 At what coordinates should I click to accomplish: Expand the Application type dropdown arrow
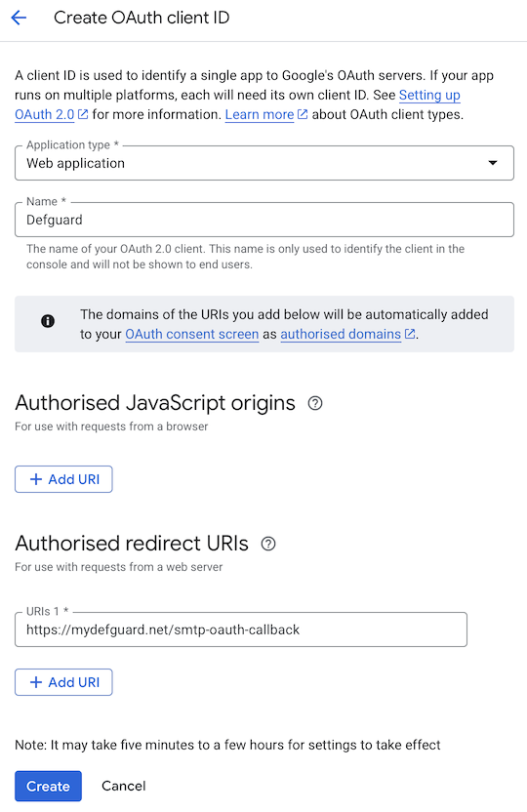pyautogui.click(x=493, y=163)
